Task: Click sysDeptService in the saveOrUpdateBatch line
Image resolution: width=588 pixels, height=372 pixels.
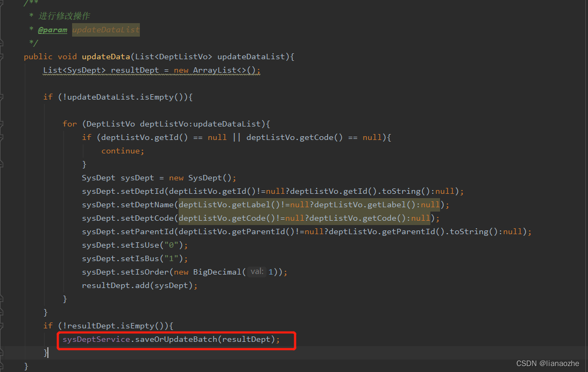Action: (x=96, y=339)
